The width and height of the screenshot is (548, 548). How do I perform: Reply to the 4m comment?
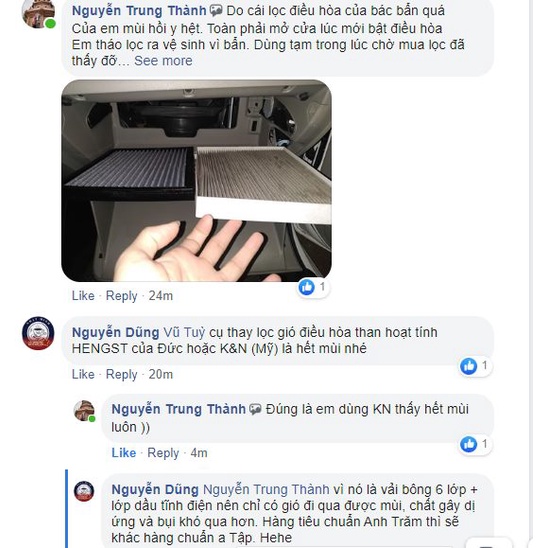click(163, 453)
